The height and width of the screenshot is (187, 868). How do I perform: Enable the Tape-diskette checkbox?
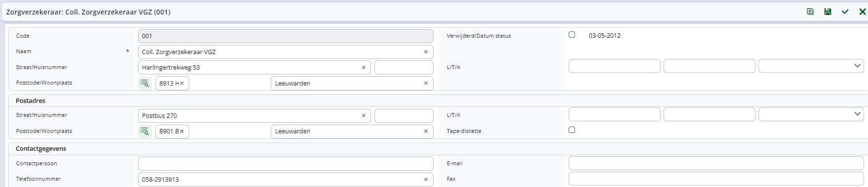coord(572,130)
